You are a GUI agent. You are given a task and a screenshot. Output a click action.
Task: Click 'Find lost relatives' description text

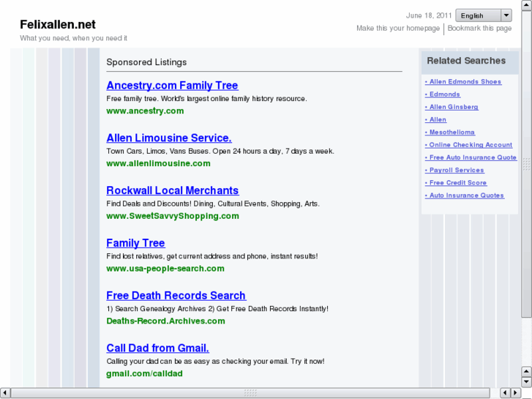tap(212, 256)
